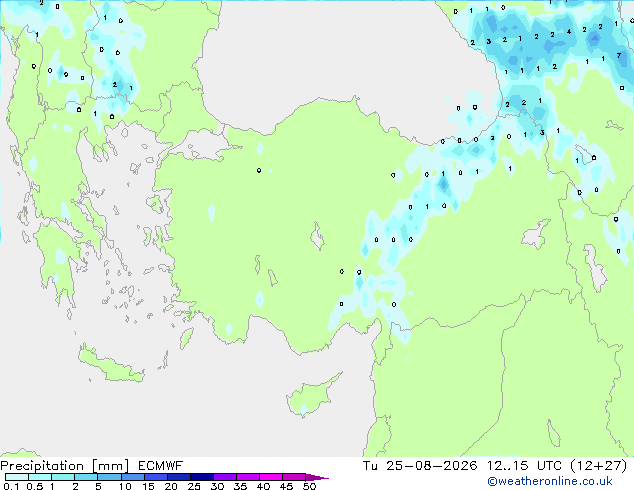Select the 2–5 mm legend color swatch
This screenshot has width=634, height=490.
click(86, 477)
